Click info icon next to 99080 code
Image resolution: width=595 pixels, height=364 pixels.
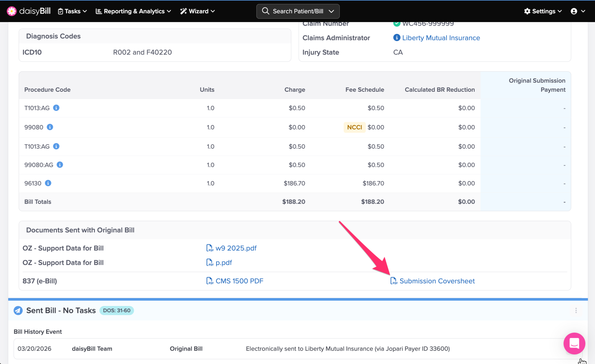50,127
